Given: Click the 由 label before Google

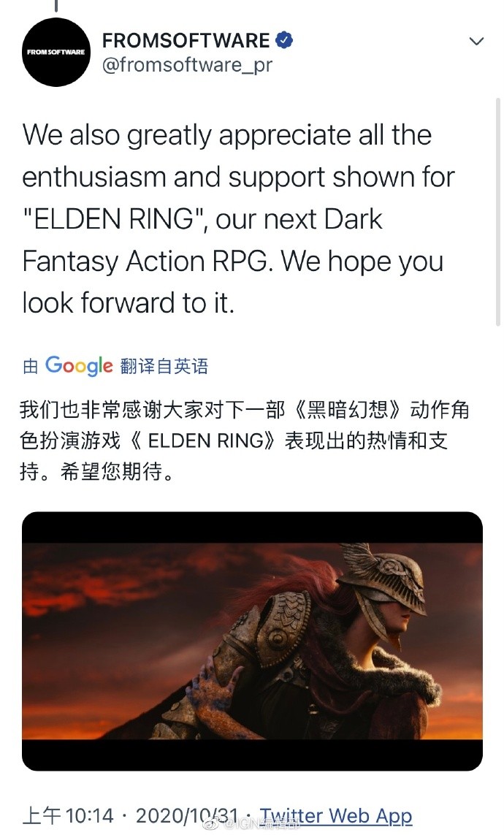Looking at the screenshot, I should coord(31,367).
